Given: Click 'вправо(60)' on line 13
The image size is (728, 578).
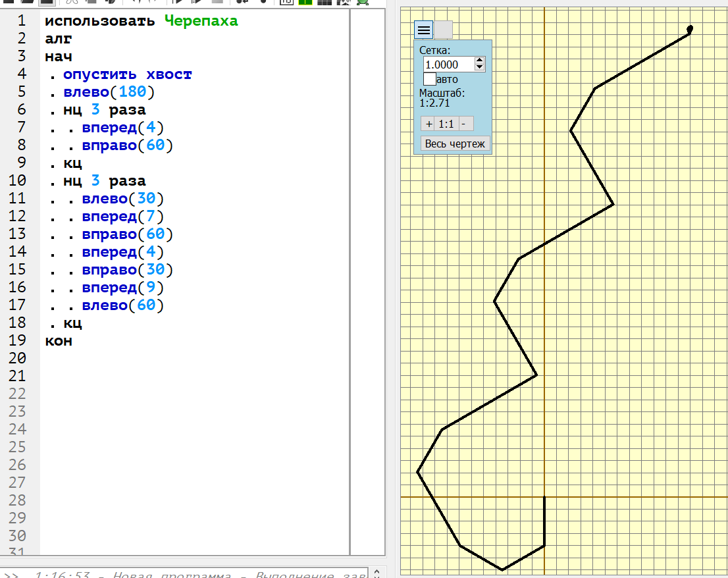Looking at the screenshot, I should coord(127,234).
